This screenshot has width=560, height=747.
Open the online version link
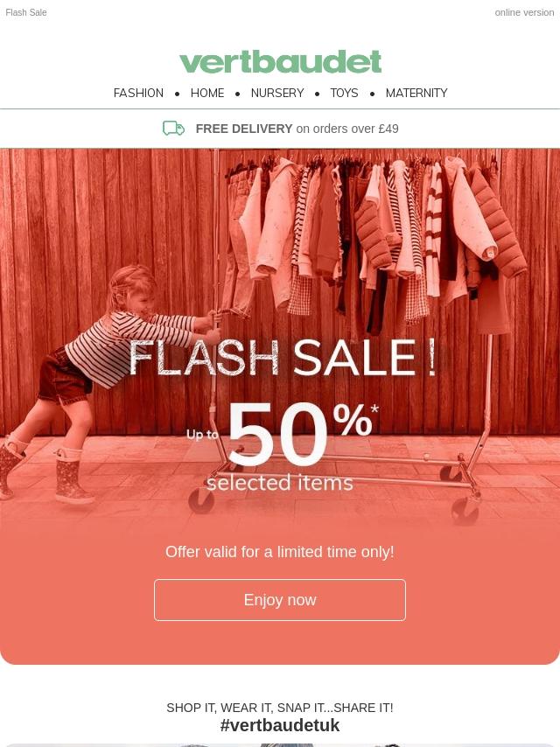(x=524, y=12)
